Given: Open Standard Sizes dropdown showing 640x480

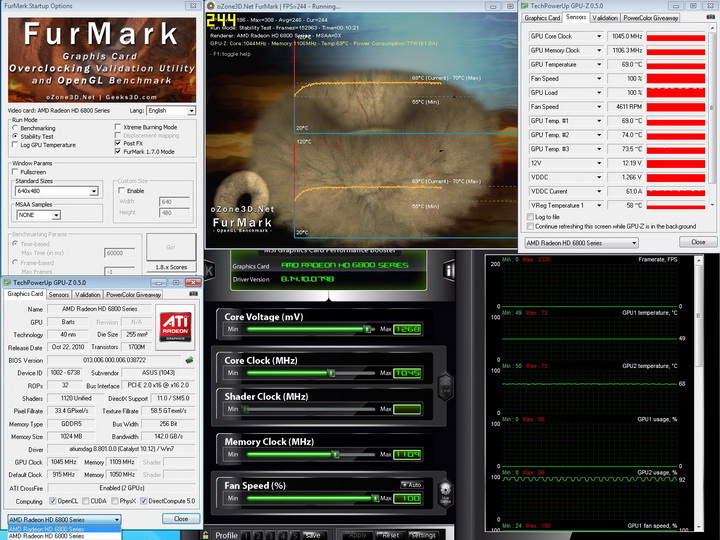Looking at the screenshot, I should [56, 191].
